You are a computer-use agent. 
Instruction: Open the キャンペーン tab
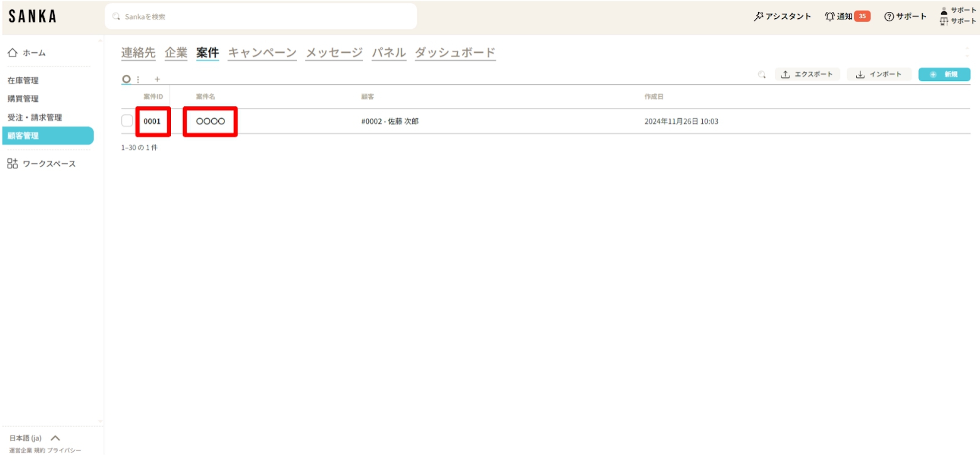point(262,53)
